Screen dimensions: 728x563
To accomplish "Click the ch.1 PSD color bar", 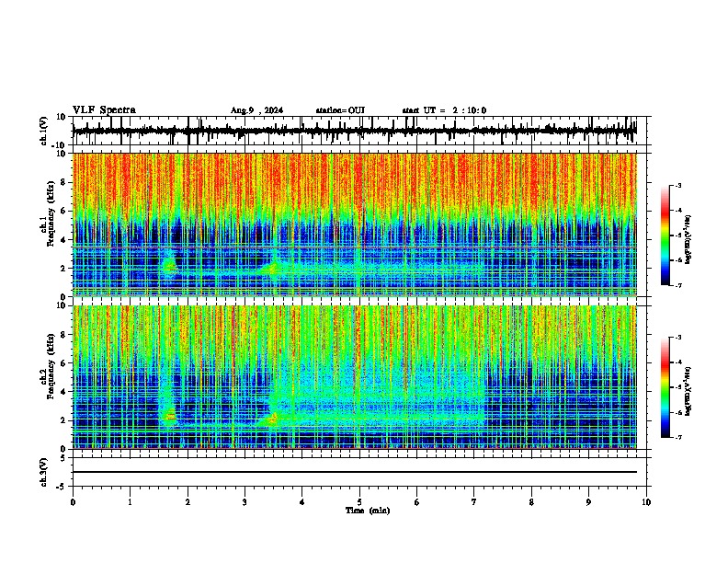I will coord(665,236).
